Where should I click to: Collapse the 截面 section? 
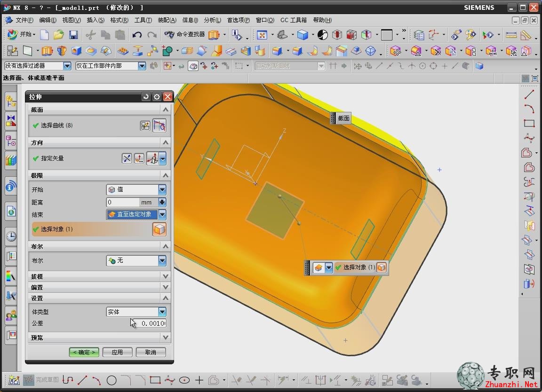(x=166, y=110)
